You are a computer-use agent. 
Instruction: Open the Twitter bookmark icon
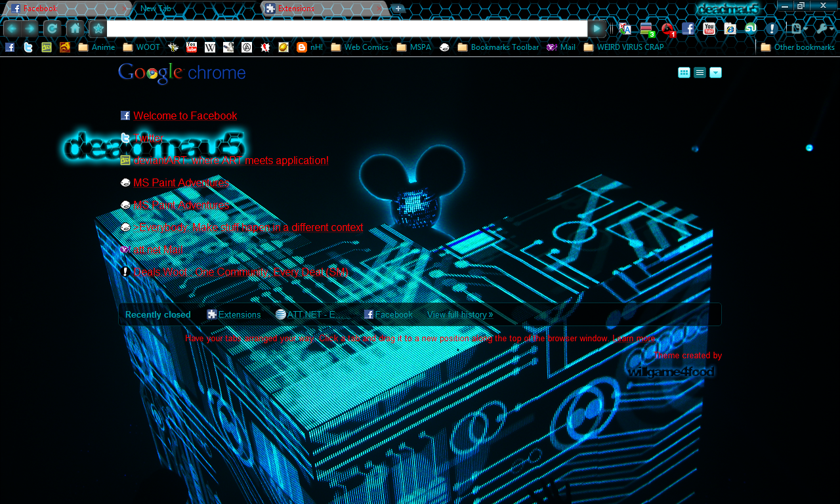28,47
